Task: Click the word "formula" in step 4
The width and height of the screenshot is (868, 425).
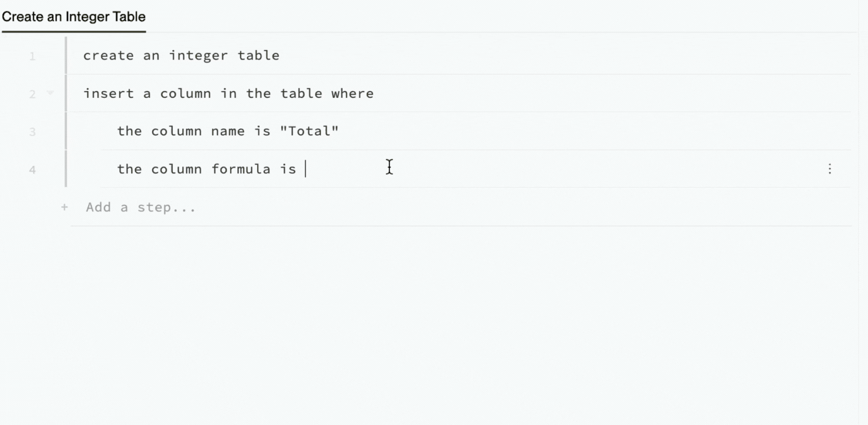Action: pos(241,169)
